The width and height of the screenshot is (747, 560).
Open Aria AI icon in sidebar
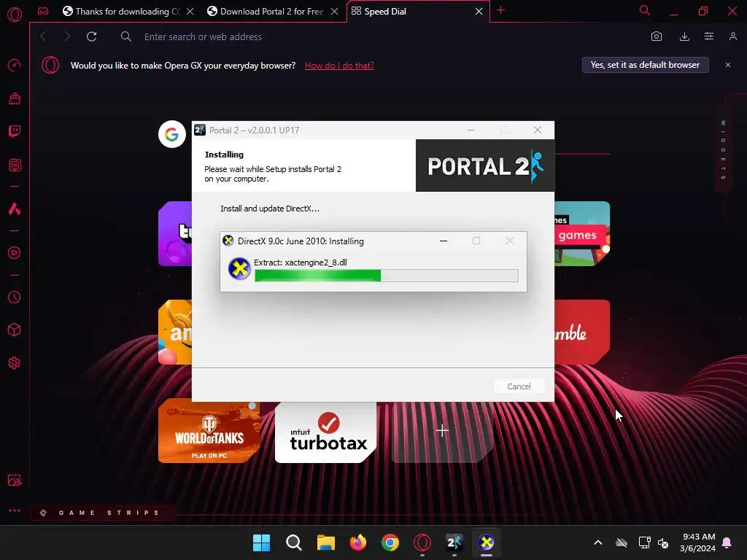pos(15,209)
